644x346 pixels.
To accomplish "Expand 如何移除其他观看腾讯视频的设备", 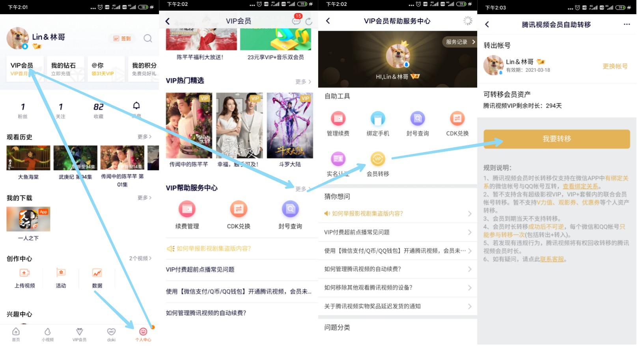I will pos(398,288).
